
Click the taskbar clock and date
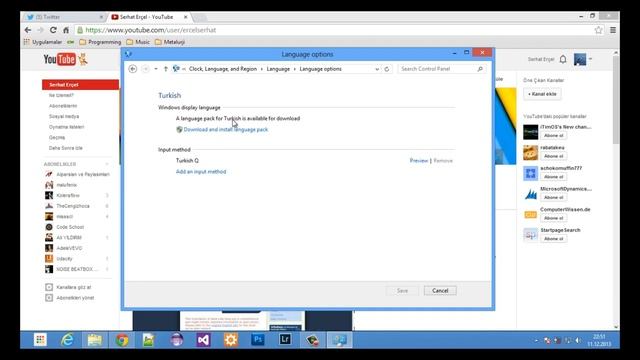coord(599,340)
